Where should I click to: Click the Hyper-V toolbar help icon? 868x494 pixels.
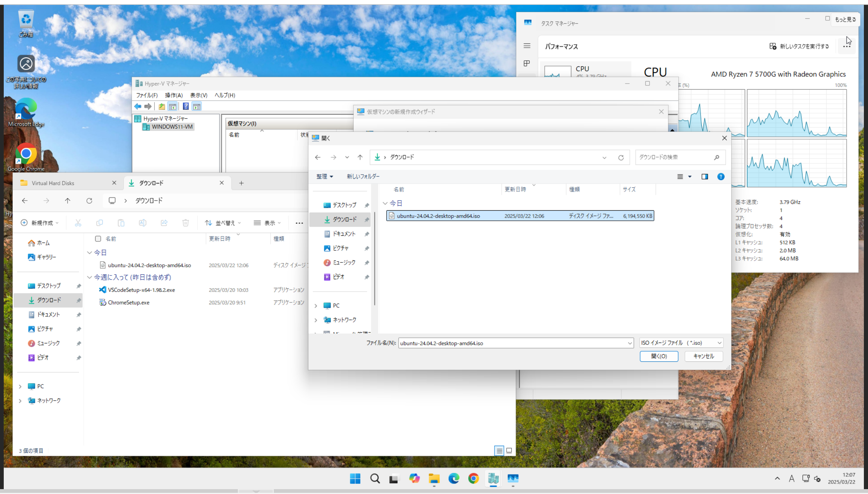point(185,106)
